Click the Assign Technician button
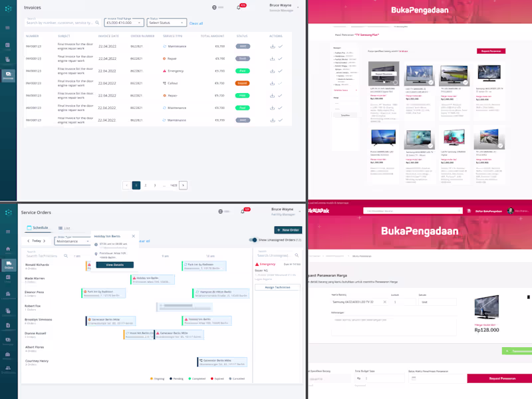 (x=277, y=287)
